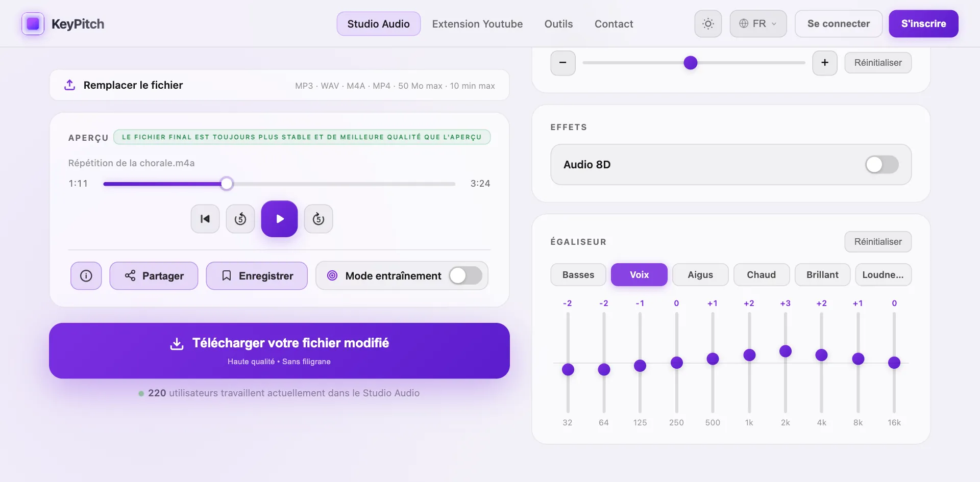
Task: Click the 8k equalizer slider knob
Action: click(858, 359)
